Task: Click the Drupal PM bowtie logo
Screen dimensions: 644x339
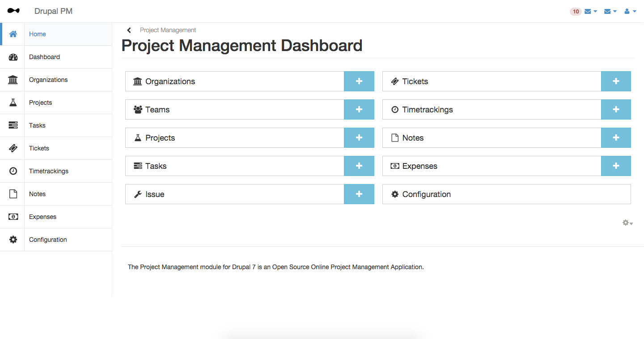Action: 13,11
